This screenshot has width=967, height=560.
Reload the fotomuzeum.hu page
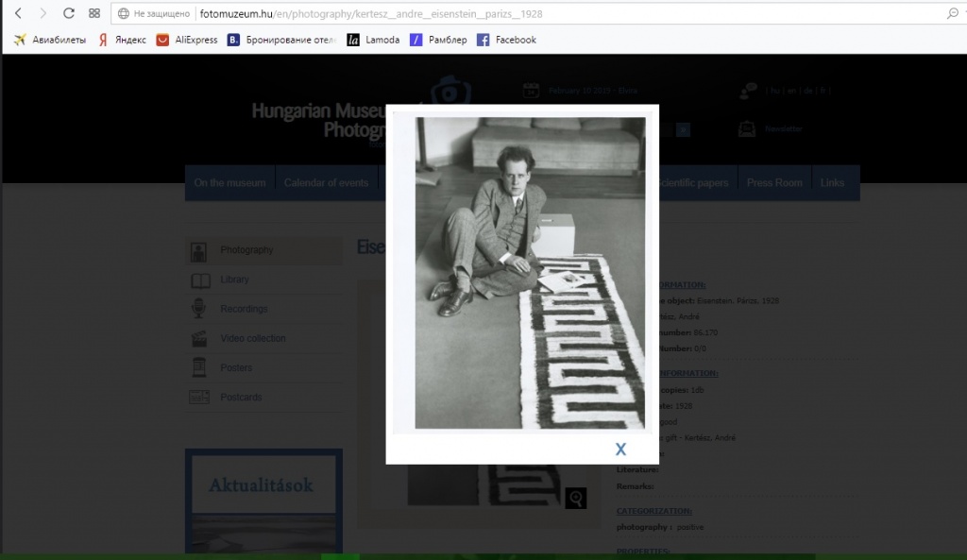click(x=68, y=13)
